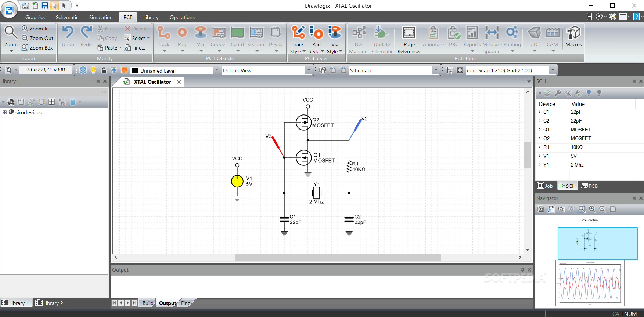The height and width of the screenshot is (317, 644).
Task: Click the orange layer color icon
Action: (x=124, y=70)
